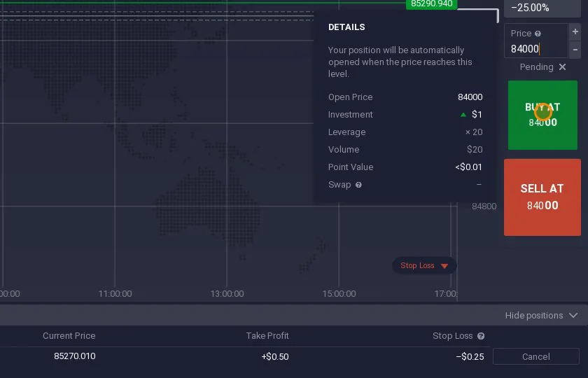The image size is (588, 378).
Task: Click the Take Profit column header
Action: (x=267, y=335)
